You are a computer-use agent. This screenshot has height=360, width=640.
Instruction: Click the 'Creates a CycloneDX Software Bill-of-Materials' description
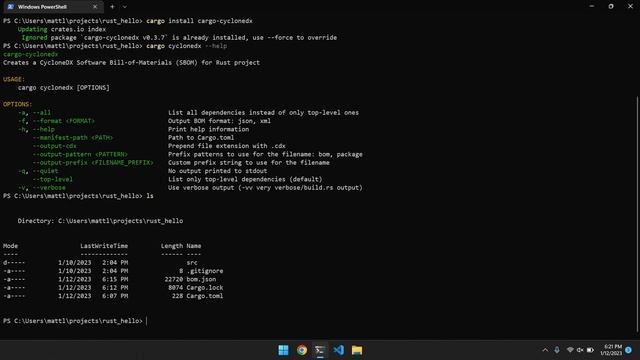click(x=131, y=62)
